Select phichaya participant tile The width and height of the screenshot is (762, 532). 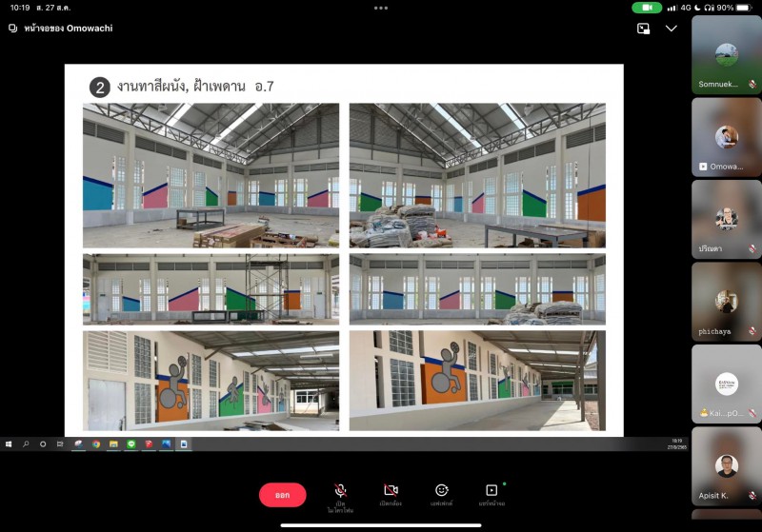(727, 302)
